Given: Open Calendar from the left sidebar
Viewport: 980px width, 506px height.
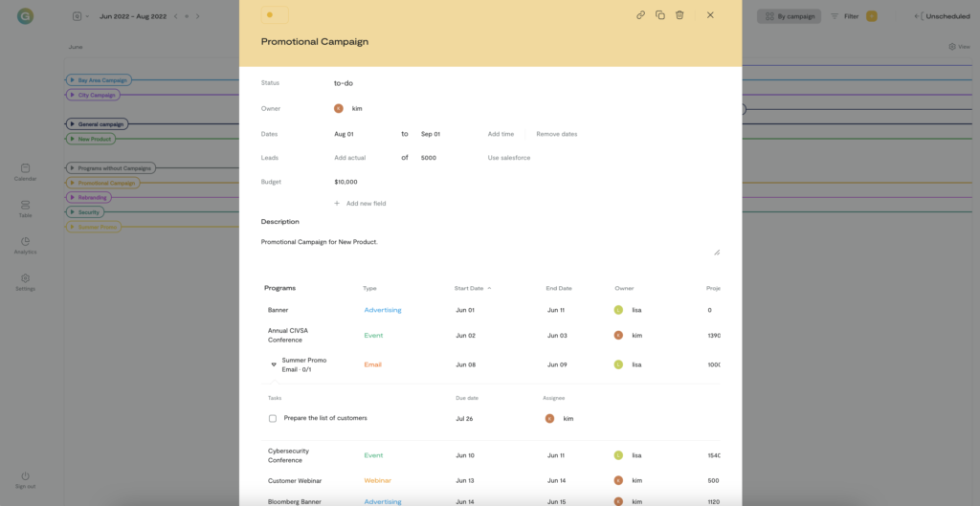Looking at the screenshot, I should tap(25, 172).
